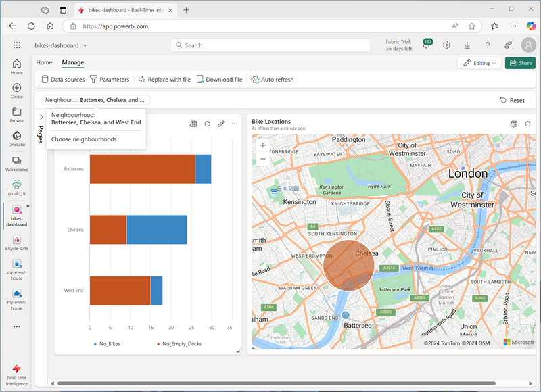Click scrollbar right arrow
541x392 pixels.
[x=530, y=383]
